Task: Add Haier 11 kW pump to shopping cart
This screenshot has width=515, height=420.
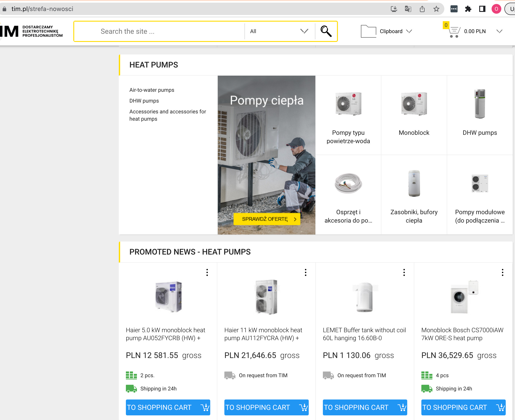Action: pyautogui.click(x=266, y=407)
